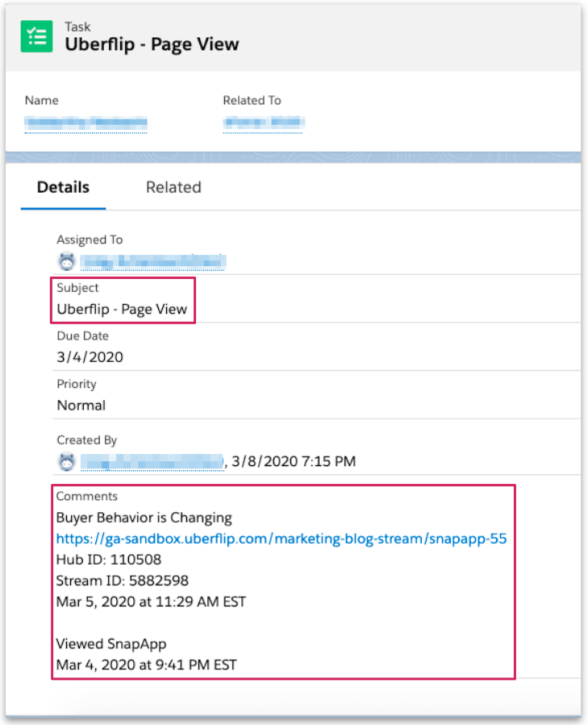This screenshot has width=588, height=725.
Task: Open the blurred Name link
Action: (x=86, y=123)
